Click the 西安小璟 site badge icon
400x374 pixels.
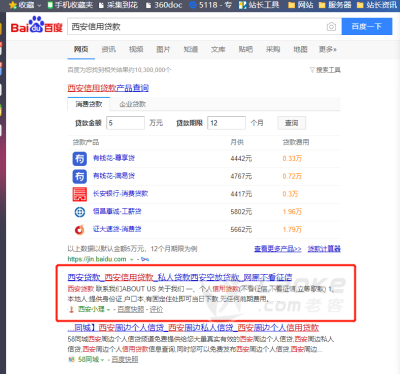point(71,309)
